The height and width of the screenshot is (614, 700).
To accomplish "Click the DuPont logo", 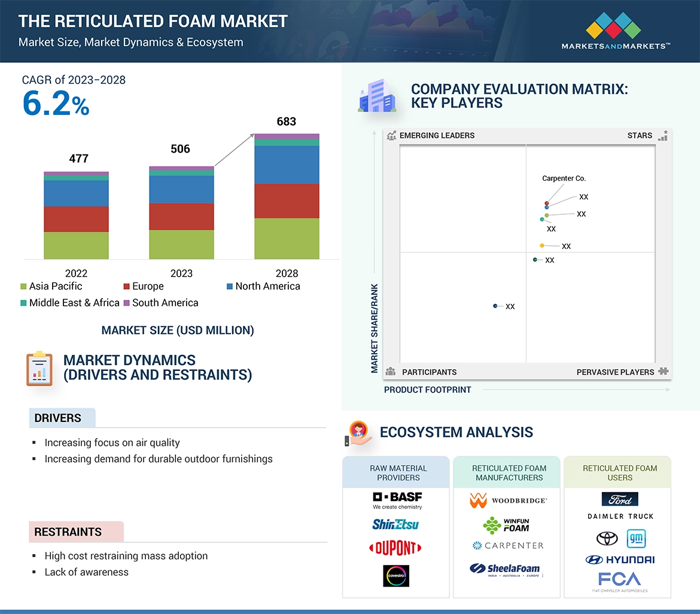I will click(x=395, y=548).
